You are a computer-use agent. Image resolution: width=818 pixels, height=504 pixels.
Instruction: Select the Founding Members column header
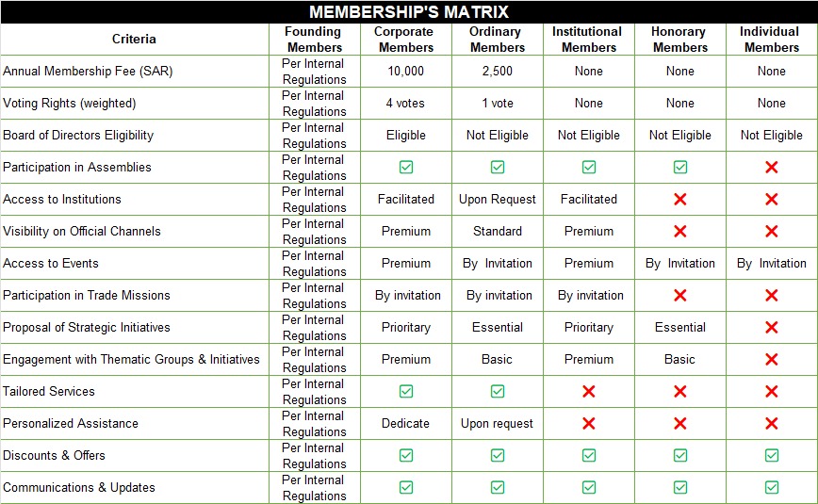315,40
